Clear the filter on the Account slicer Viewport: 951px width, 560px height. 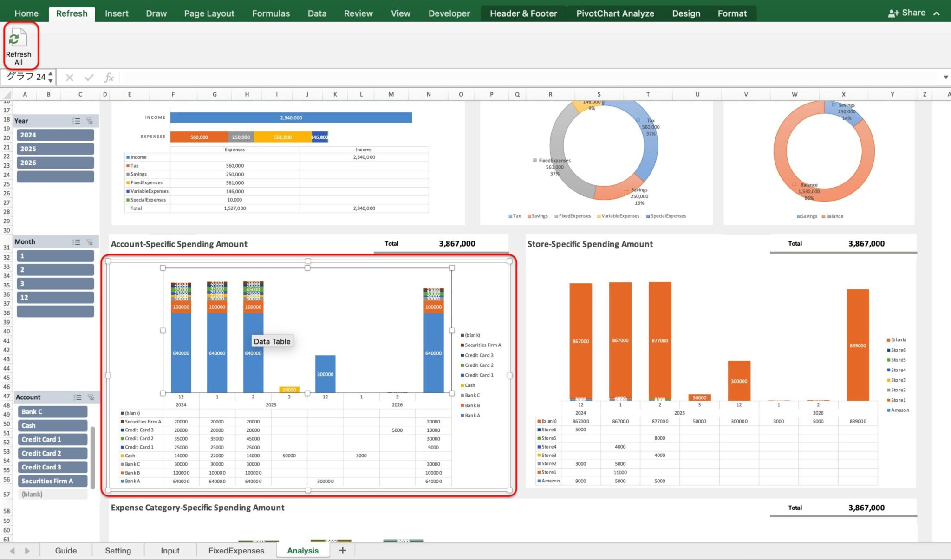click(91, 397)
